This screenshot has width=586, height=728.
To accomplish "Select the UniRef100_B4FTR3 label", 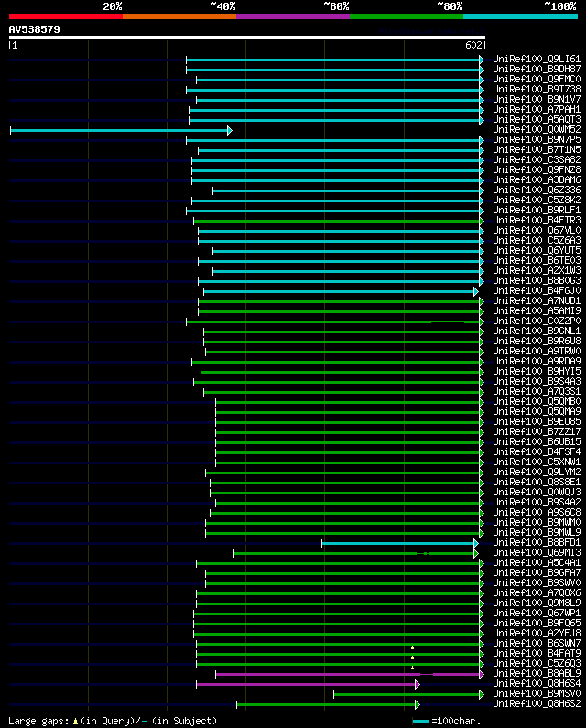I will [537, 220].
